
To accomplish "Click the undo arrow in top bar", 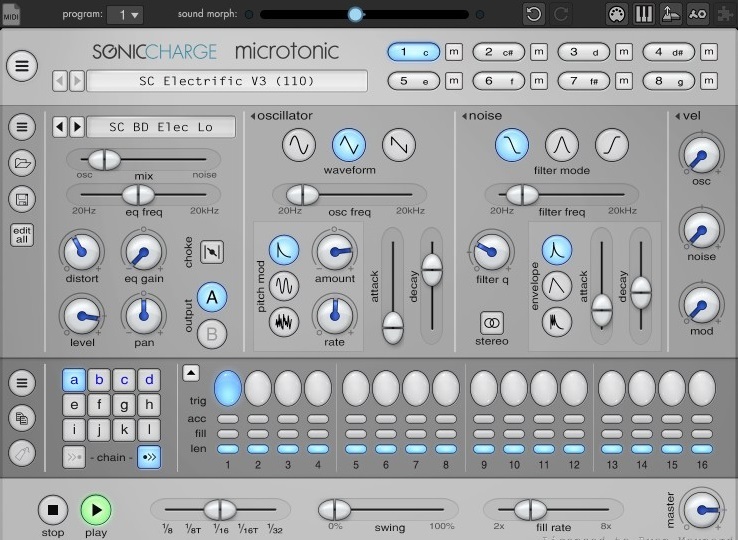I will pyautogui.click(x=533, y=14).
